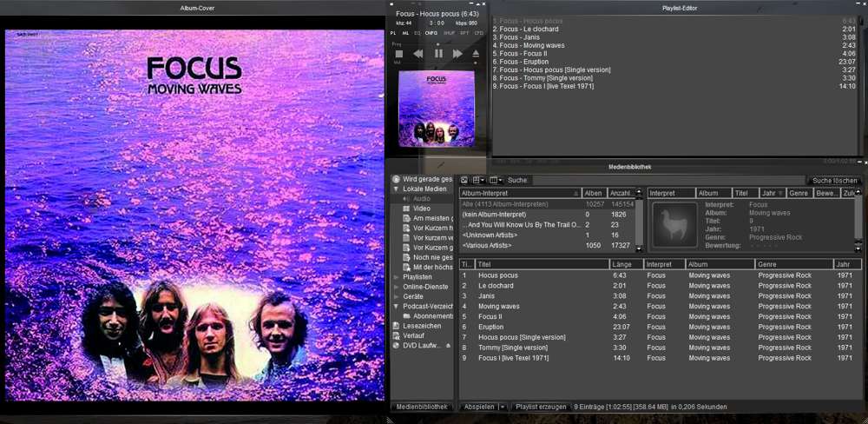Click the Pause button in the player
Screen dimensions: 868x424
click(438, 54)
